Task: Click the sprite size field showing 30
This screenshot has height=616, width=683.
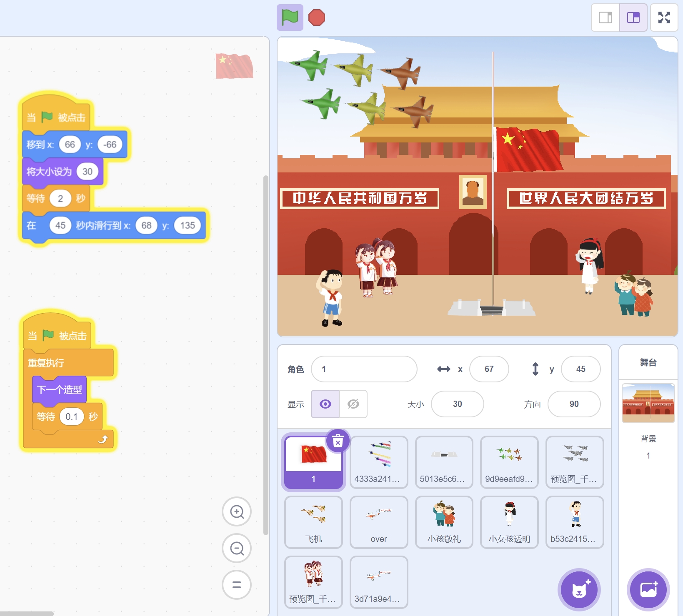Action: pos(457,404)
